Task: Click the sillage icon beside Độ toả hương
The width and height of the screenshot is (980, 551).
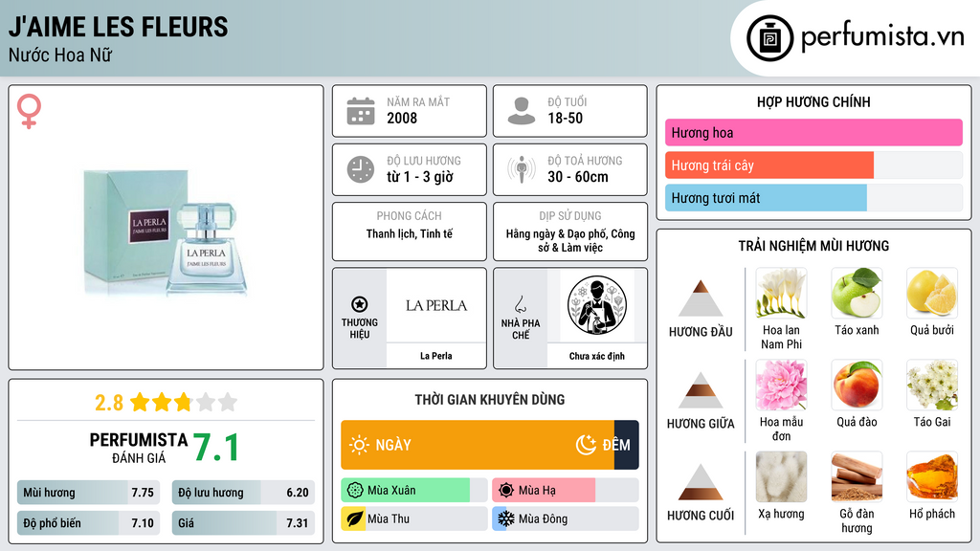Action: tap(522, 169)
